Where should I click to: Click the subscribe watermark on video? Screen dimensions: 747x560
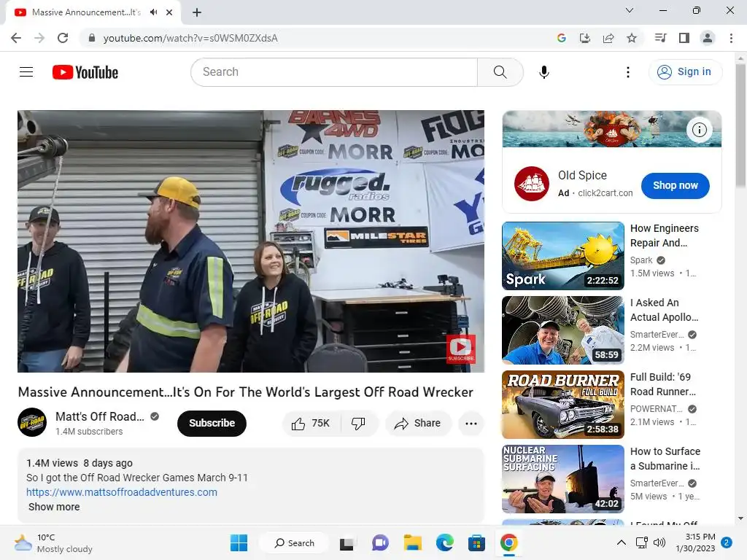click(461, 349)
